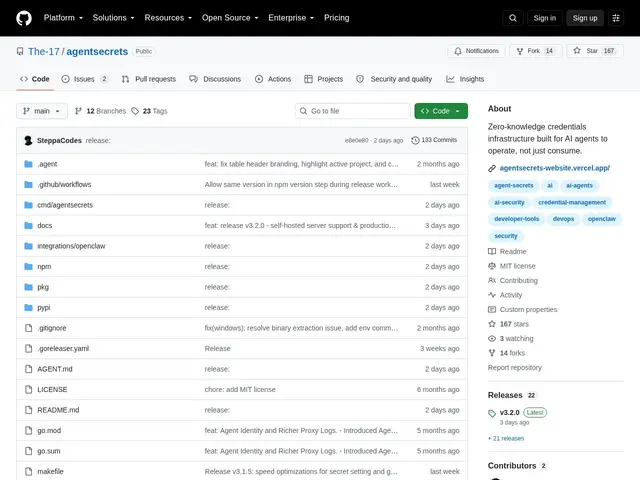
Task: Open the header settings sliders icon
Action: click(x=616, y=18)
